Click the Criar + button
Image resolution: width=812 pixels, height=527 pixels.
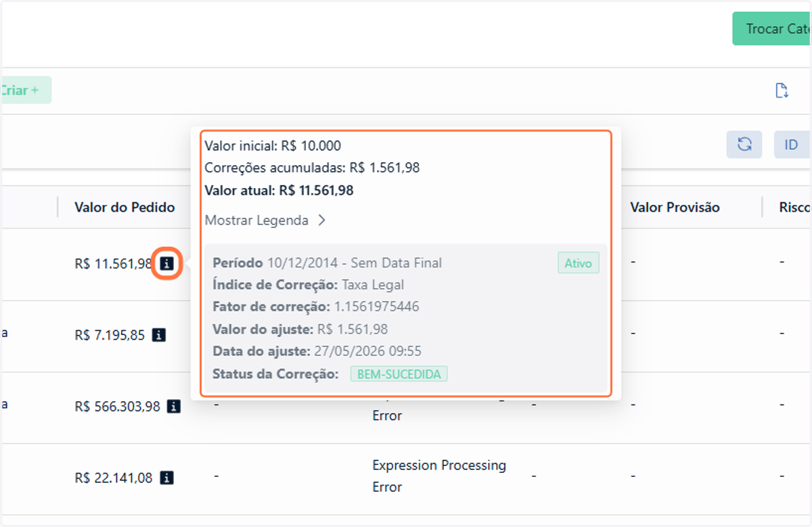coord(25,90)
